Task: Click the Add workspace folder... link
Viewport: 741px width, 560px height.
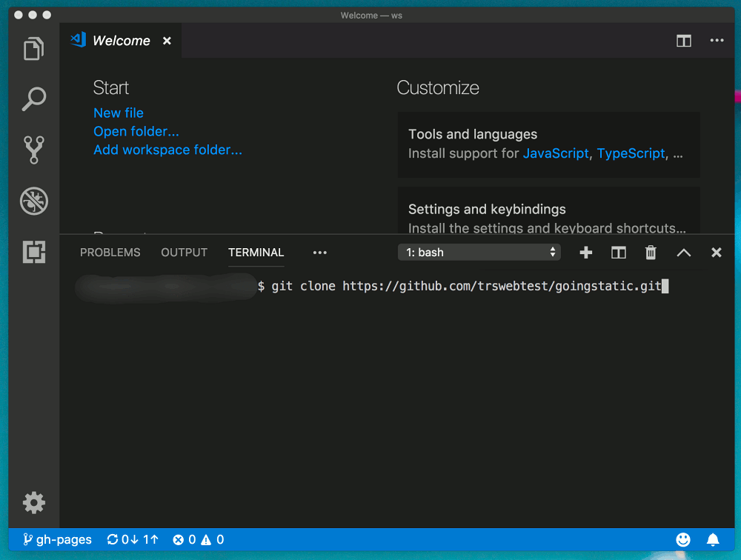Action: click(167, 150)
